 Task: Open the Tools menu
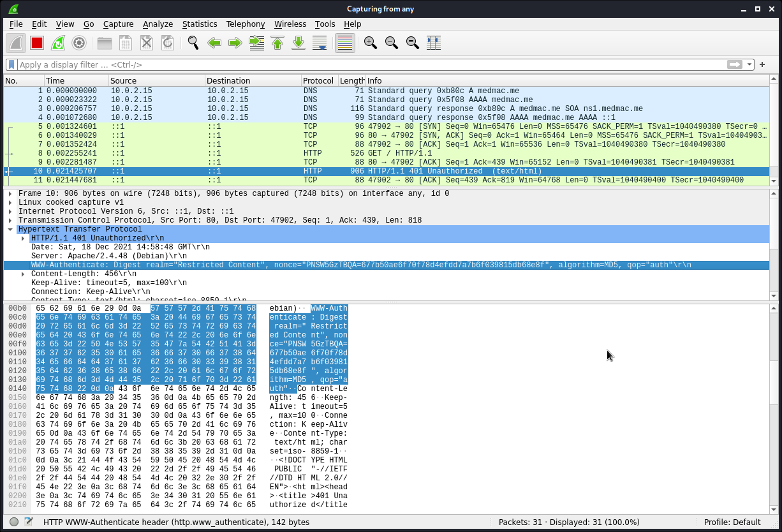click(x=325, y=24)
